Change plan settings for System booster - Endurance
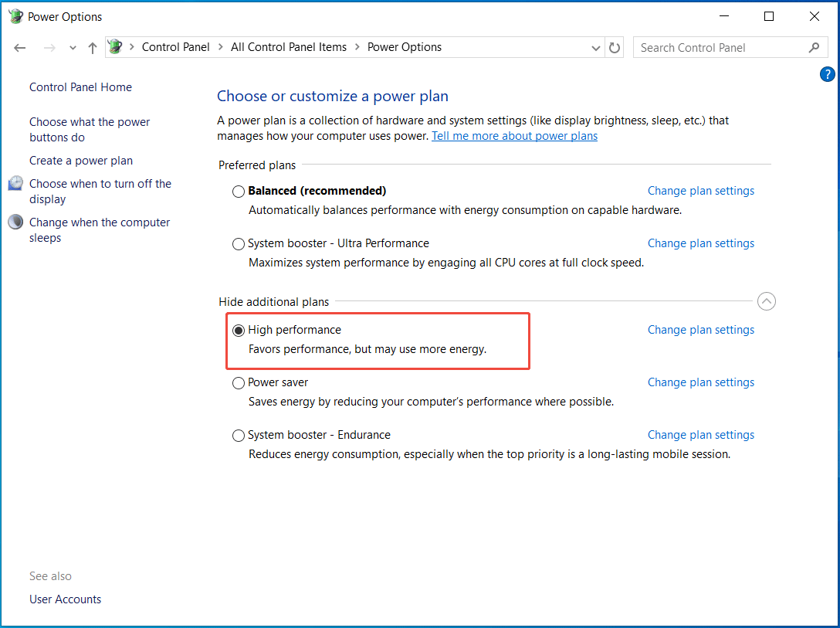The height and width of the screenshot is (628, 840). [x=701, y=435]
